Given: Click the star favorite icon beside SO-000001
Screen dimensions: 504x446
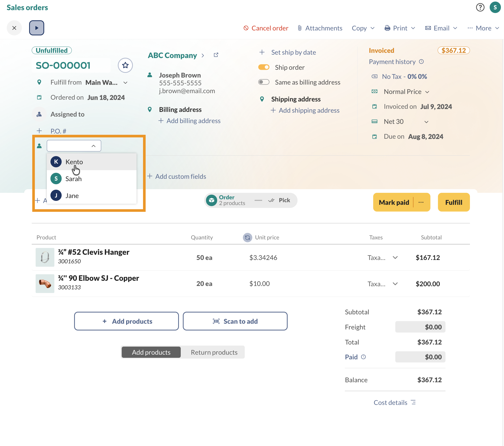Looking at the screenshot, I should coord(125,65).
